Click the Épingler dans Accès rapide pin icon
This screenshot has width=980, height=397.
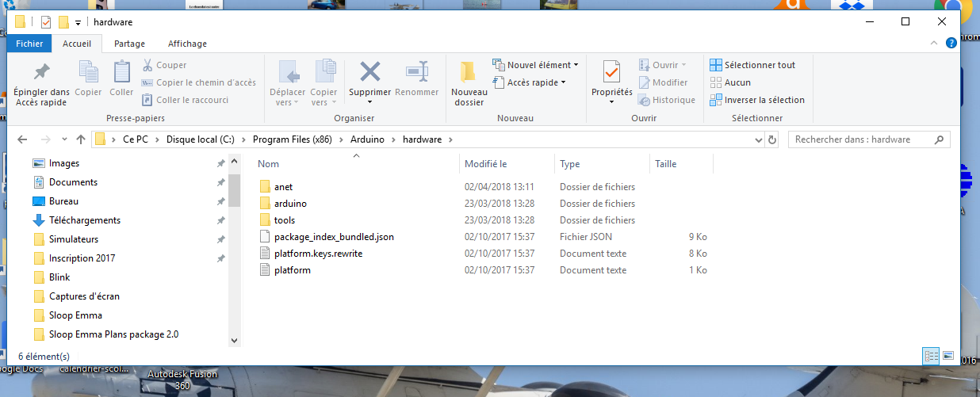pos(41,72)
